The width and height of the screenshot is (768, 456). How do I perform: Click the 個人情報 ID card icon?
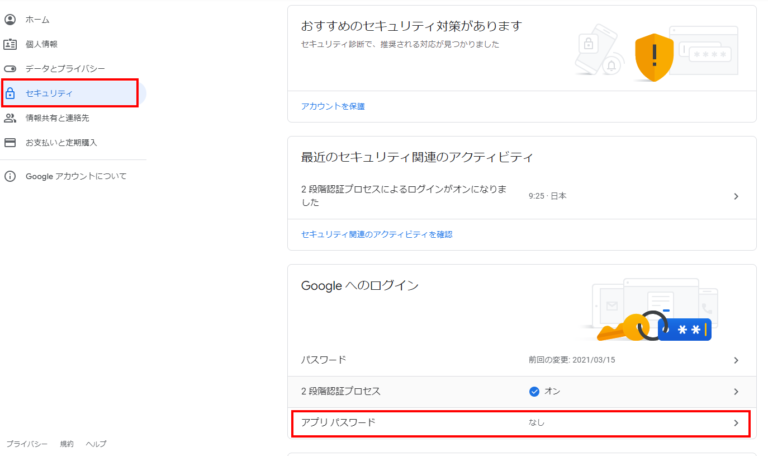(x=11, y=44)
